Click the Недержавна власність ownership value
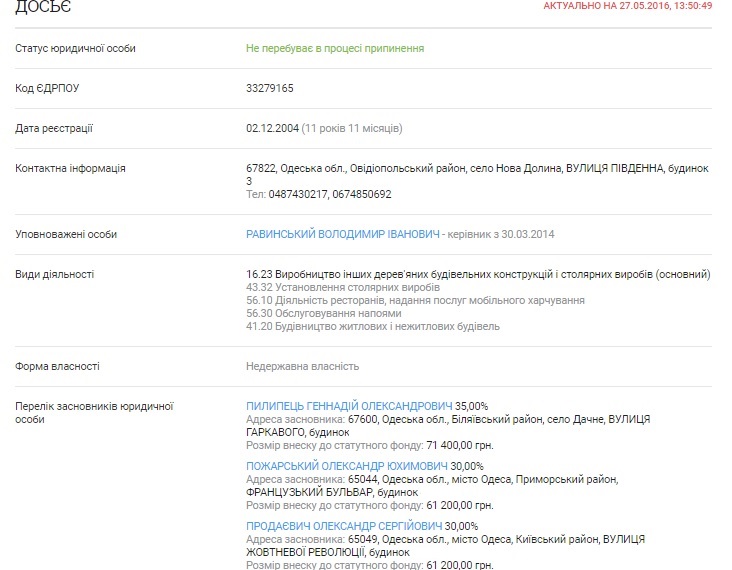Image resolution: width=732 pixels, height=570 pixels. coord(302,366)
